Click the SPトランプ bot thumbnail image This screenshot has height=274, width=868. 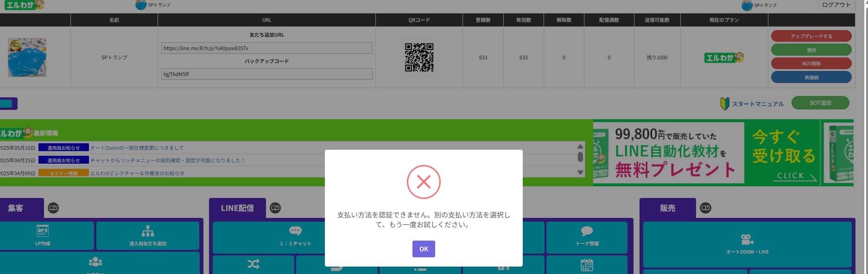[27, 57]
